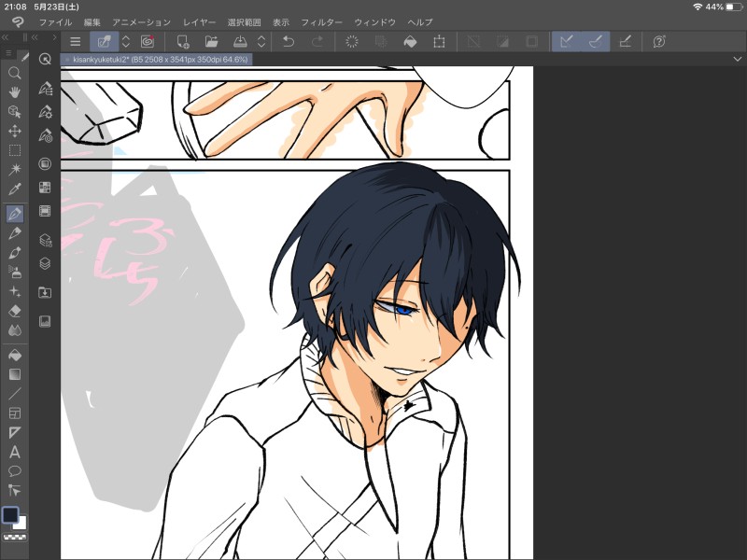This screenshot has height=560, width=747.
Task: Select the Frame border tool
Action: pos(15,413)
